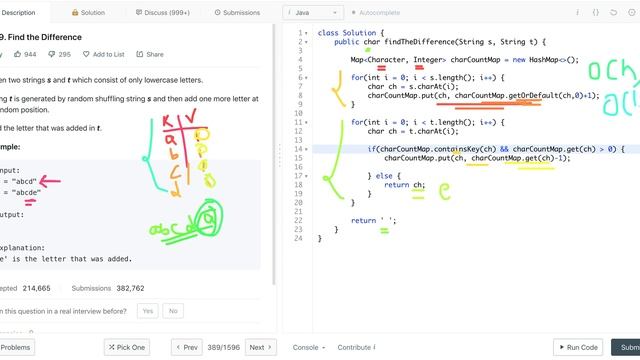Click the thumbs-down dislike icon showing 295
Viewport: 640px width, 360px height.
[x=51, y=54]
